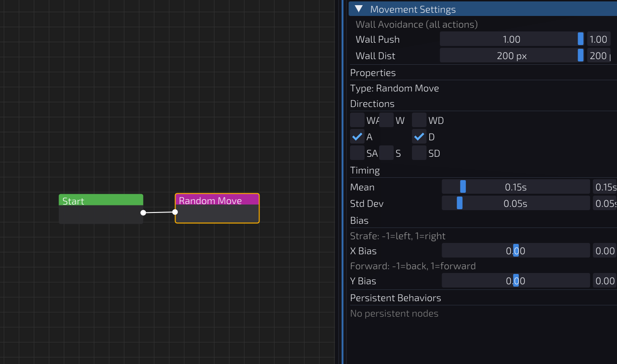Screen dimensions: 617x364
Task: Click the Start node output pin
Action: tap(143, 212)
